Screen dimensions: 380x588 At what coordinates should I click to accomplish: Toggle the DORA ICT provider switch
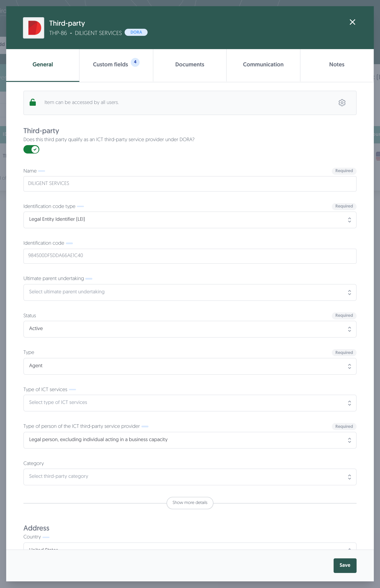pos(31,150)
